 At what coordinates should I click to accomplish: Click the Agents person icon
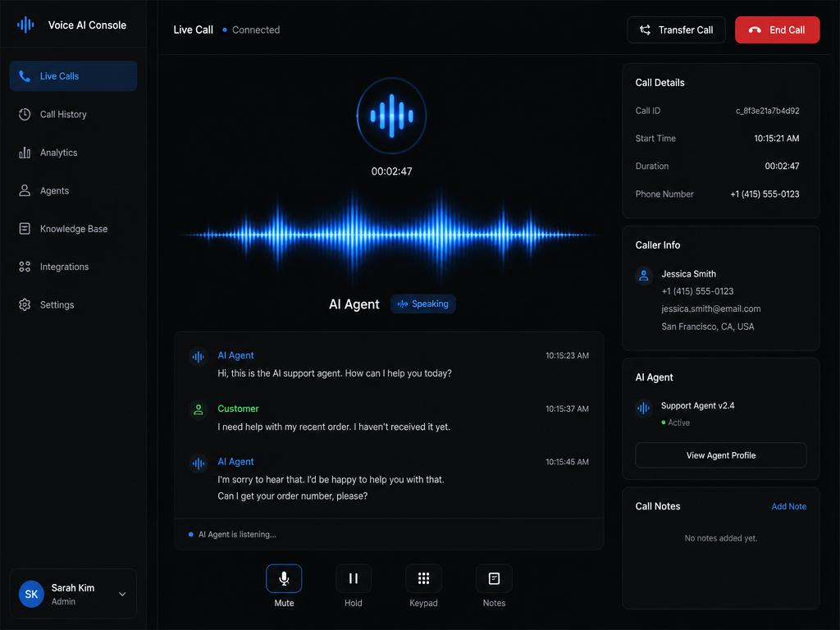[x=25, y=190]
